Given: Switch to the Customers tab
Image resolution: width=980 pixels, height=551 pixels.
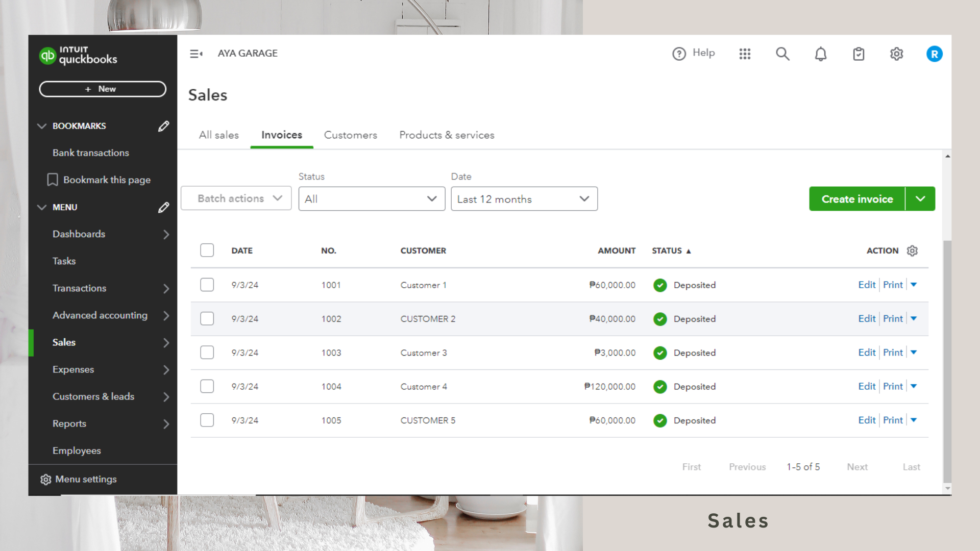Looking at the screenshot, I should [350, 135].
